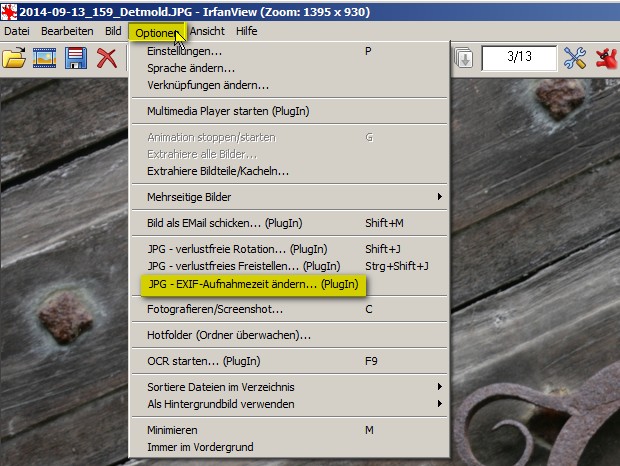Choose Einstellungen... from the menu

[291, 51]
